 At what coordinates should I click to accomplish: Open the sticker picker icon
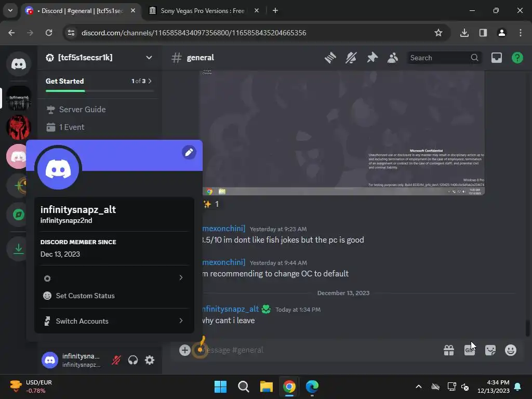click(x=490, y=350)
